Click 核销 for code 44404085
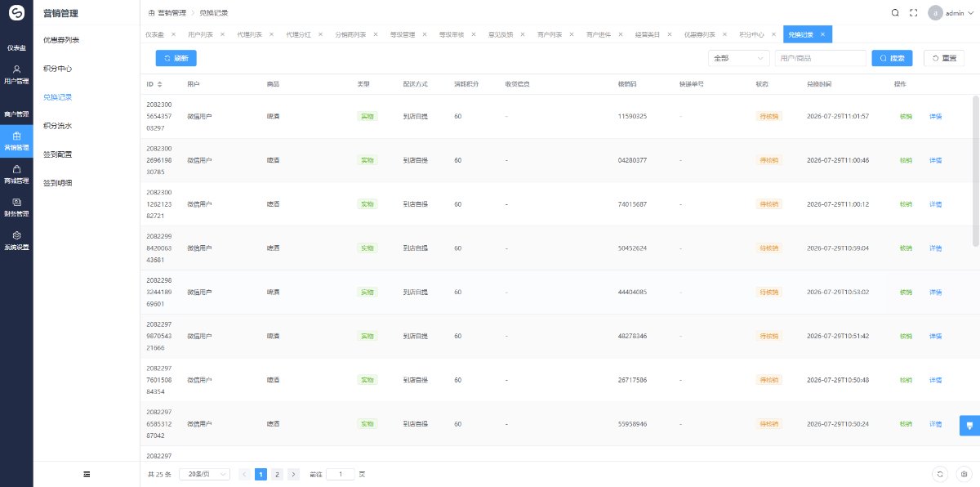Viewport: 980px width, 487px height. pyautogui.click(x=906, y=293)
